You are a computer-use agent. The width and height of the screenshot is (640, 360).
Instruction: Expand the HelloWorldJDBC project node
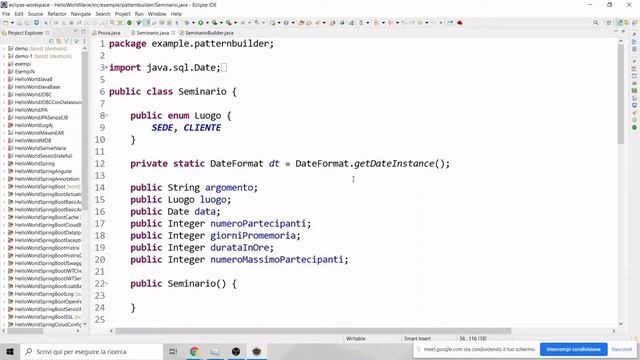click(x=4, y=94)
